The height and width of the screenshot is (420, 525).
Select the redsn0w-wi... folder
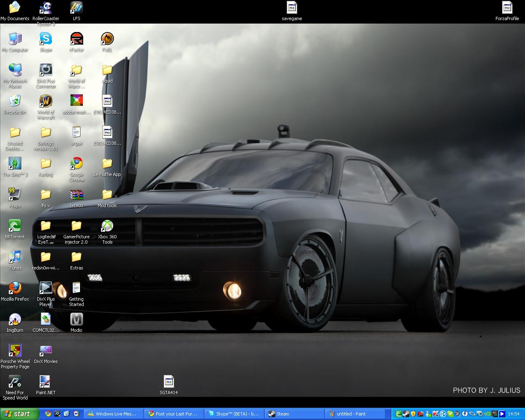point(46,260)
